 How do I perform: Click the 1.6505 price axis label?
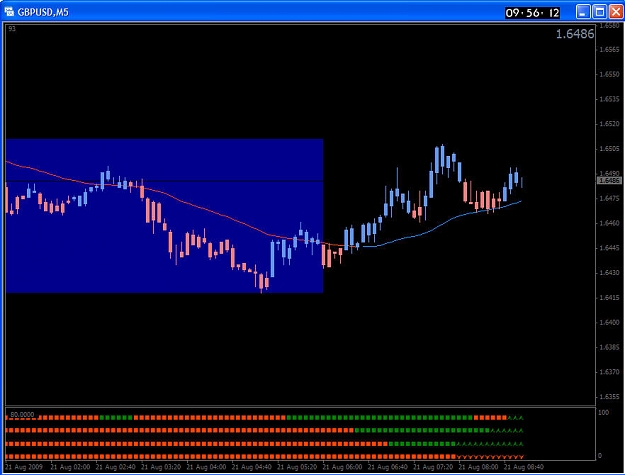tap(609, 149)
